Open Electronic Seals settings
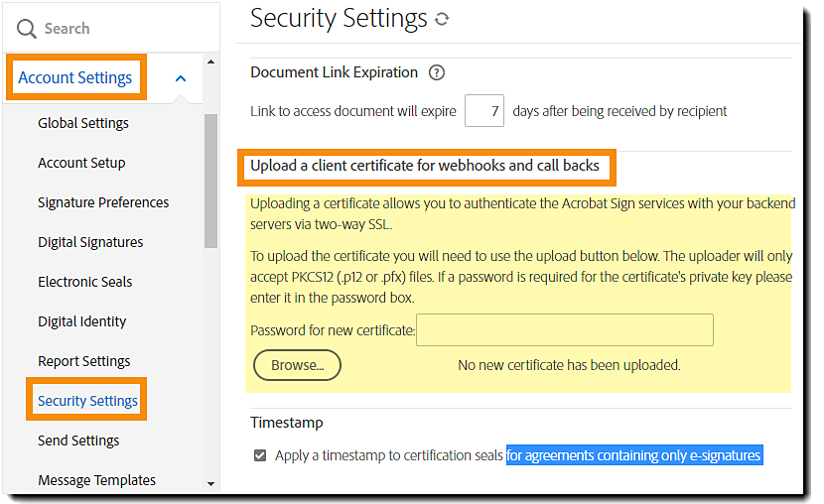The height and width of the screenshot is (504, 824). point(85,282)
